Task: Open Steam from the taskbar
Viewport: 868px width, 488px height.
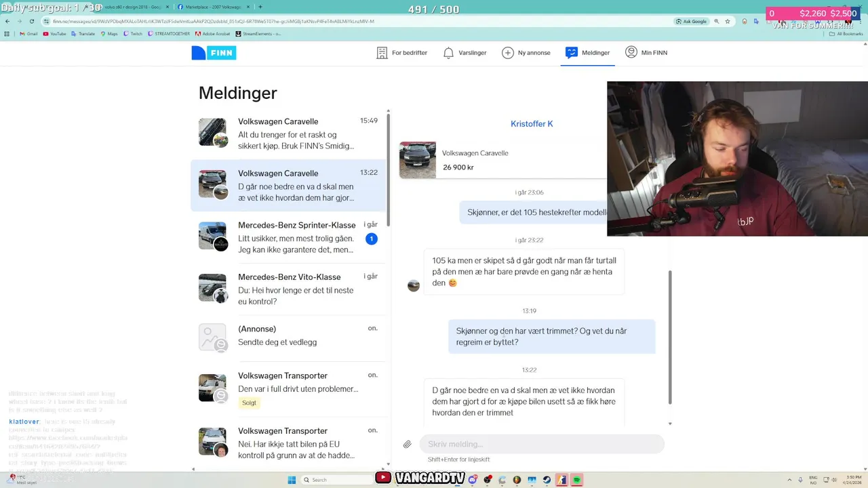Action: point(547,480)
